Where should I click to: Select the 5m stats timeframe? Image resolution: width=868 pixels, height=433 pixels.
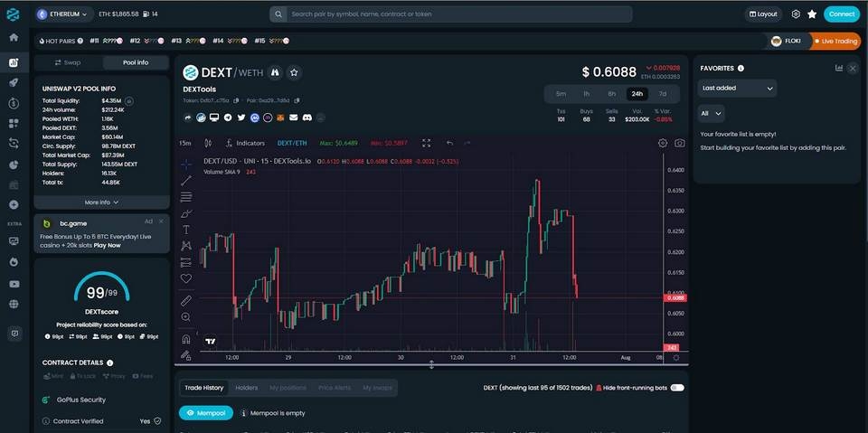561,94
